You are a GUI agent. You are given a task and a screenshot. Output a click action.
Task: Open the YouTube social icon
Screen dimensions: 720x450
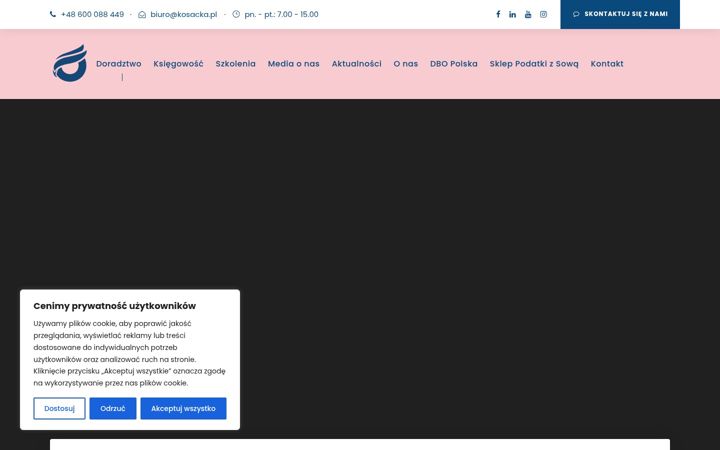coord(528,14)
